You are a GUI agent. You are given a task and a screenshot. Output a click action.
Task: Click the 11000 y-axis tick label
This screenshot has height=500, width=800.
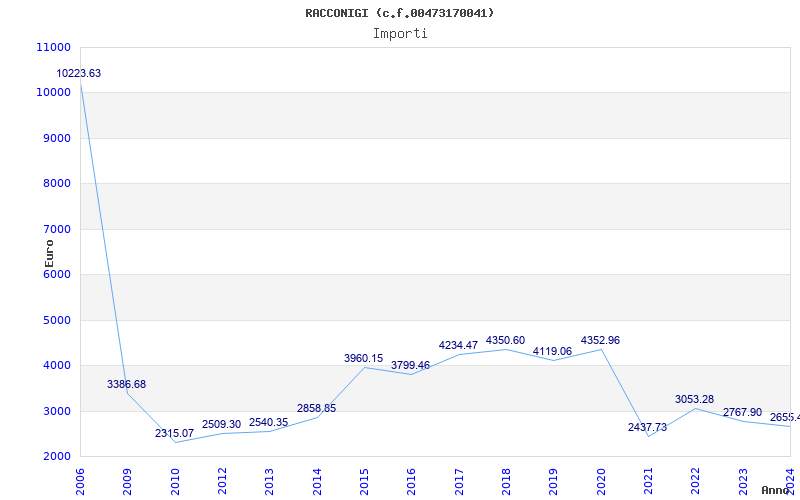tap(53, 47)
